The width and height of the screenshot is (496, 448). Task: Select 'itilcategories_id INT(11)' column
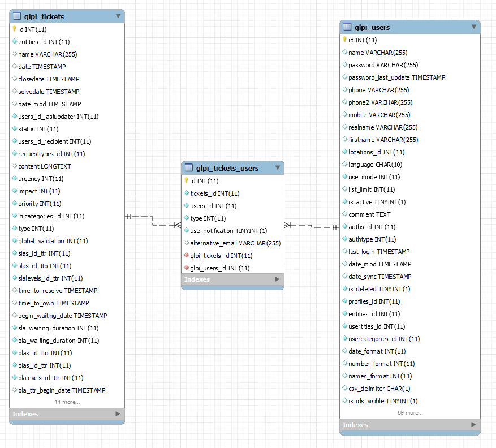51,216
